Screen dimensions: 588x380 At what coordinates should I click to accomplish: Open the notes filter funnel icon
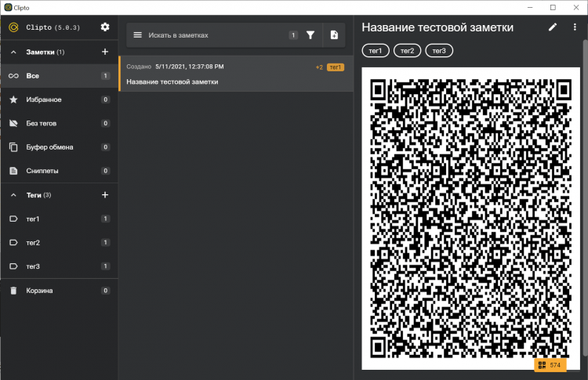pos(310,35)
